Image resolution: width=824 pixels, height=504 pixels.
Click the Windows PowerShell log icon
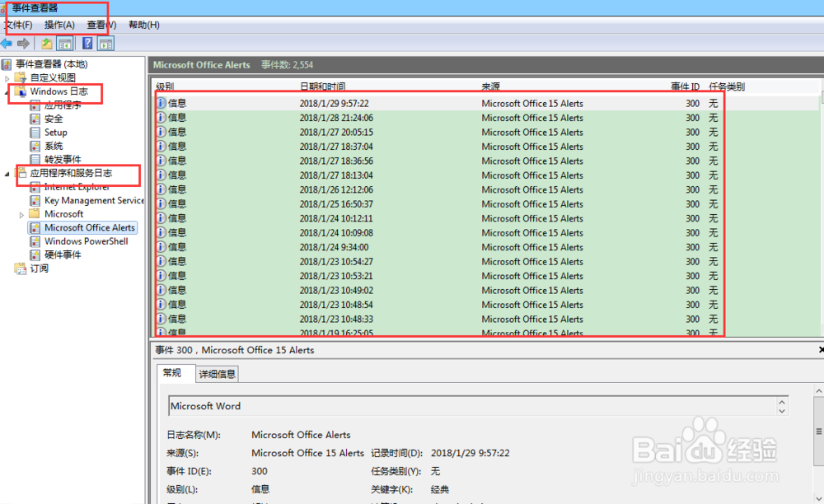click(x=35, y=241)
